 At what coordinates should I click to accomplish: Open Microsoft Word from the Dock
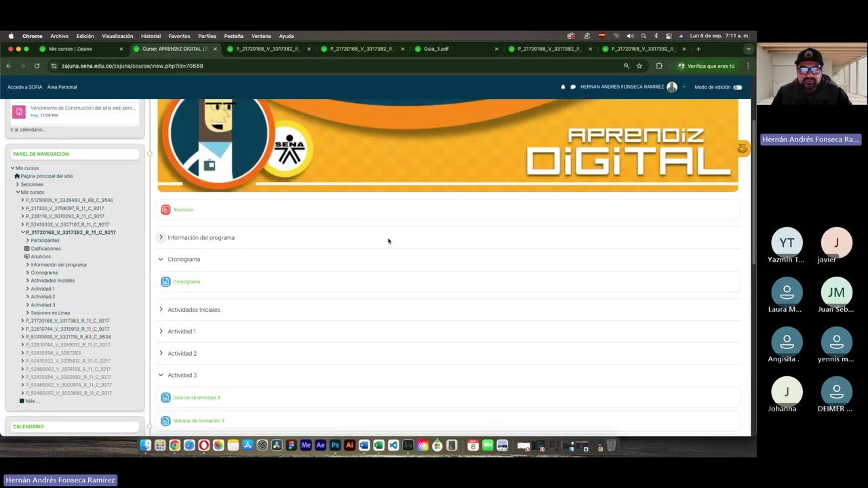click(x=364, y=445)
